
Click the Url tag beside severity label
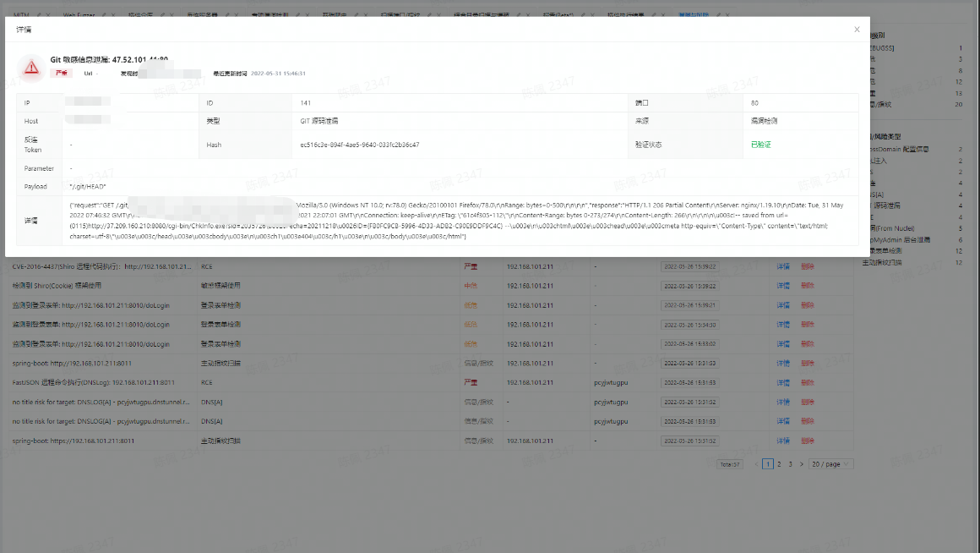click(x=89, y=74)
